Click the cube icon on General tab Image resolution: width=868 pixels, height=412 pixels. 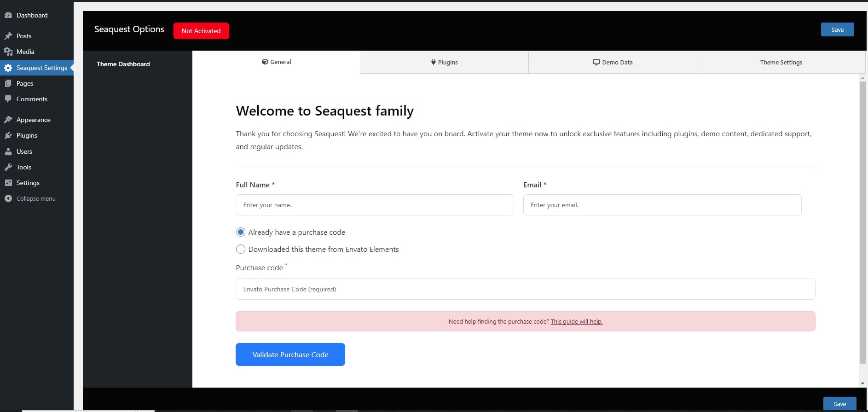[265, 62]
